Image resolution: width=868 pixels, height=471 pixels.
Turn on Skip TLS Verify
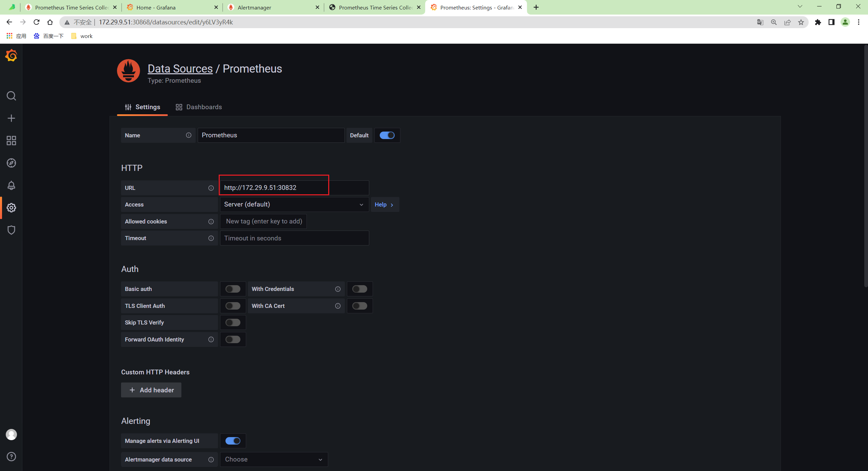tap(233, 322)
